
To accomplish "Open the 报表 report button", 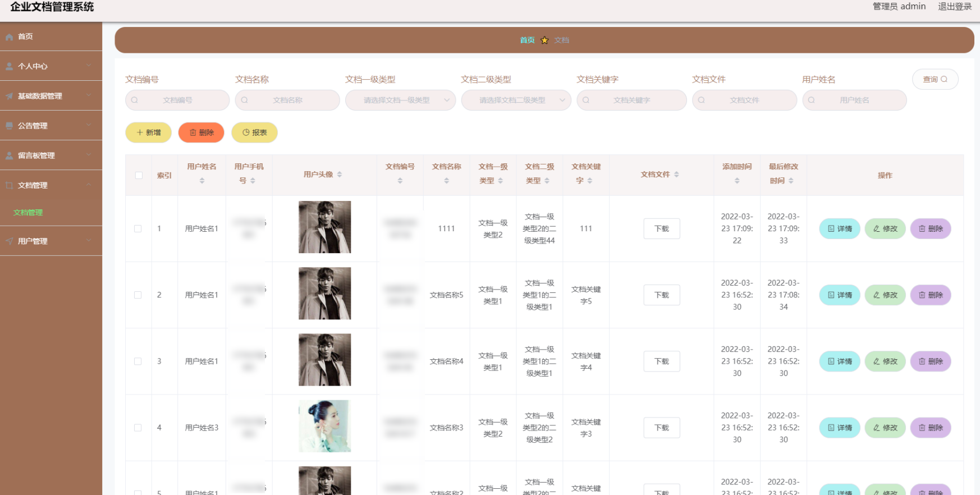I will pyautogui.click(x=254, y=132).
